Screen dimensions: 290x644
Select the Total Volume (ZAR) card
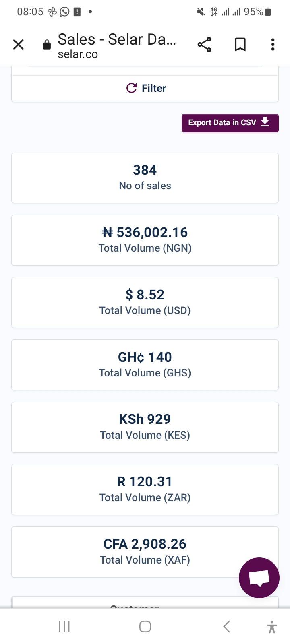145,490
